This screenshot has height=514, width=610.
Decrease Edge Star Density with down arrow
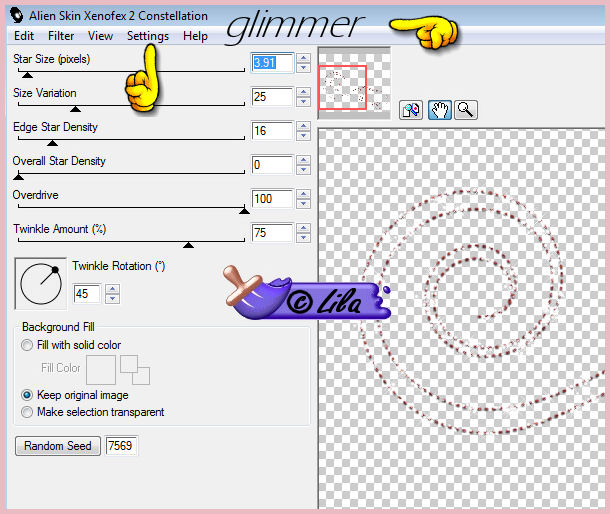pos(303,136)
